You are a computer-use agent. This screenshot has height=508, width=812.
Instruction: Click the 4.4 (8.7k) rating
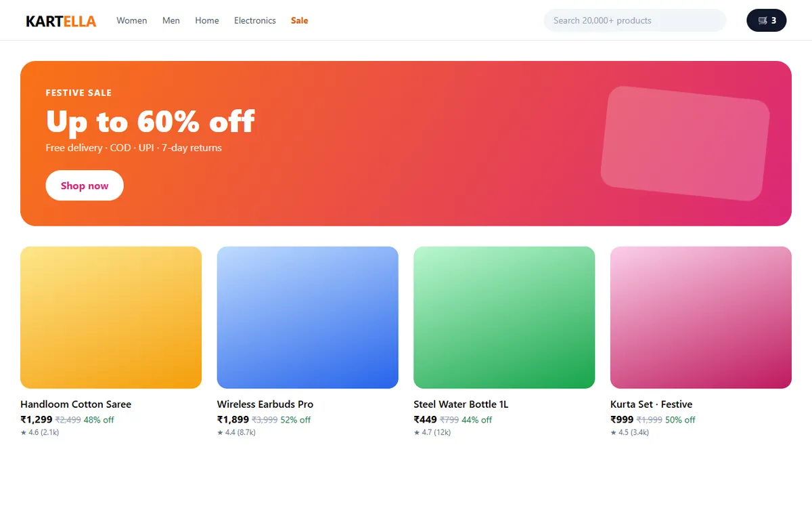236,432
